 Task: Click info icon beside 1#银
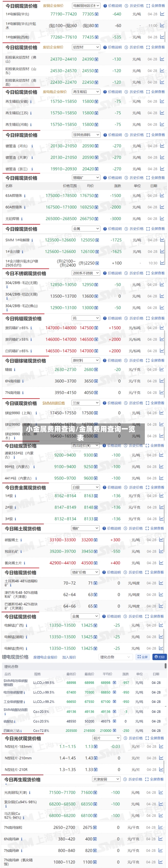[x=15, y=496]
